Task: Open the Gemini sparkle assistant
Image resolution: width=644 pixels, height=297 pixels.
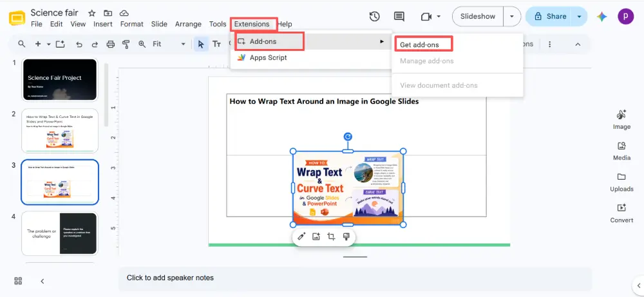Action: point(602,17)
